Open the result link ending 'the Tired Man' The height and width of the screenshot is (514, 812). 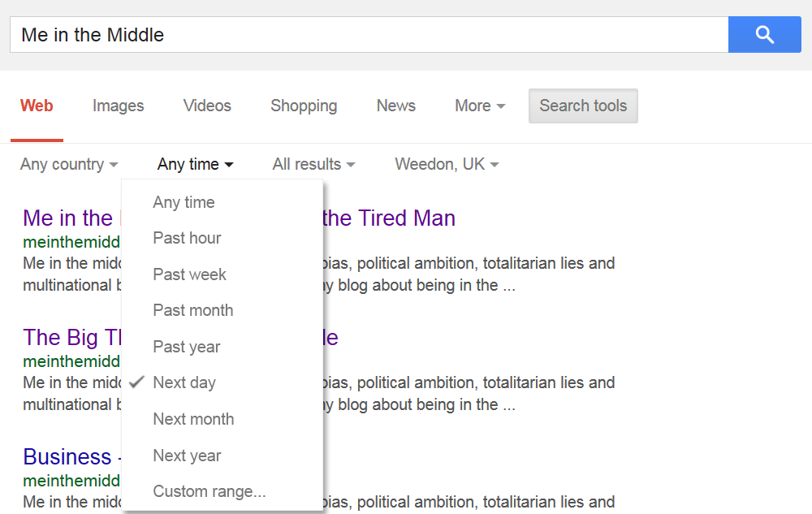point(389,218)
